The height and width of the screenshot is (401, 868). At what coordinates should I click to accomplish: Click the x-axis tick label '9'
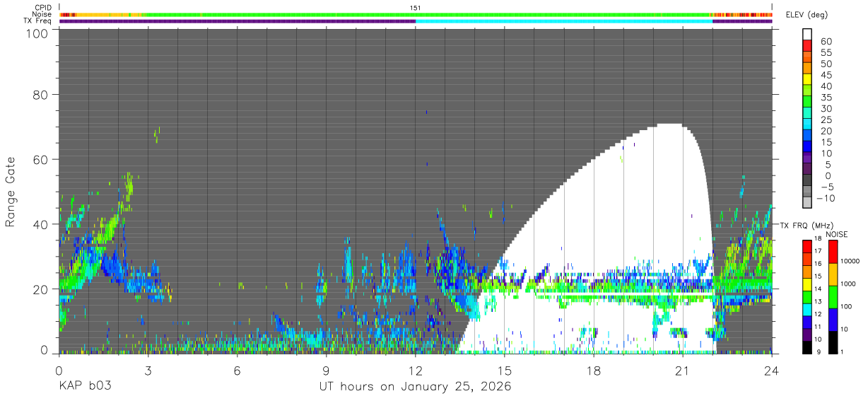(x=326, y=371)
